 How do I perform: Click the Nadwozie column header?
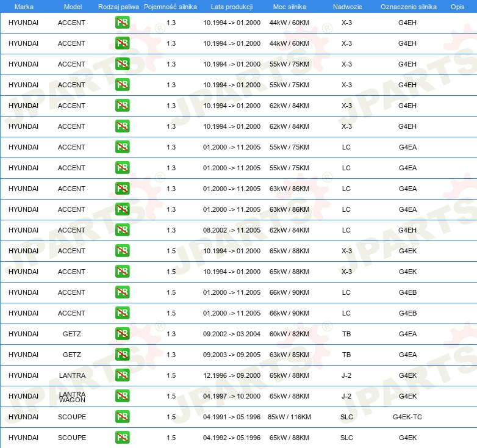[x=348, y=7]
